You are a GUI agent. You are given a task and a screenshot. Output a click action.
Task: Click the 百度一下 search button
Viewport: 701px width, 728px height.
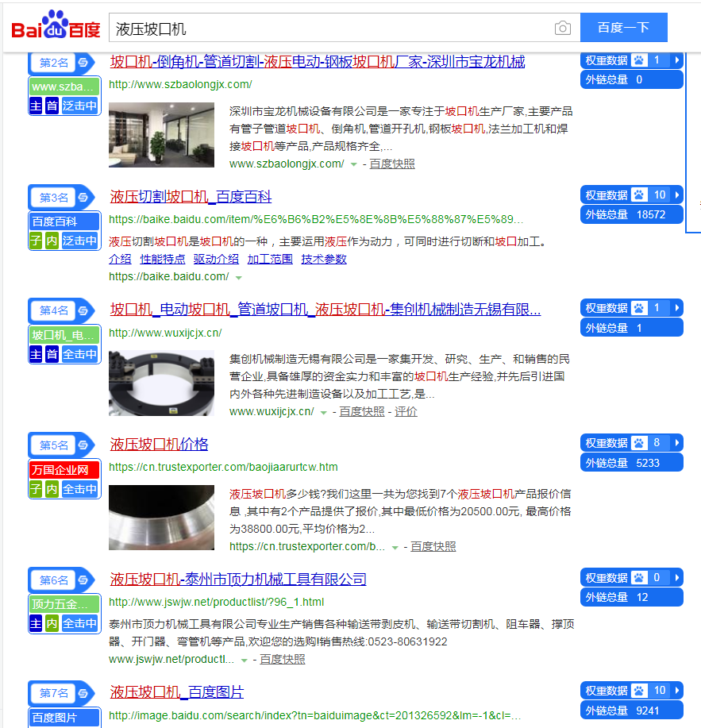(623, 28)
